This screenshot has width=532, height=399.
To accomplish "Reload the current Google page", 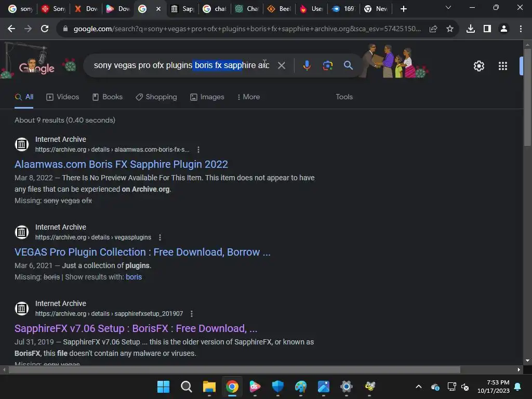I will pos(45,29).
